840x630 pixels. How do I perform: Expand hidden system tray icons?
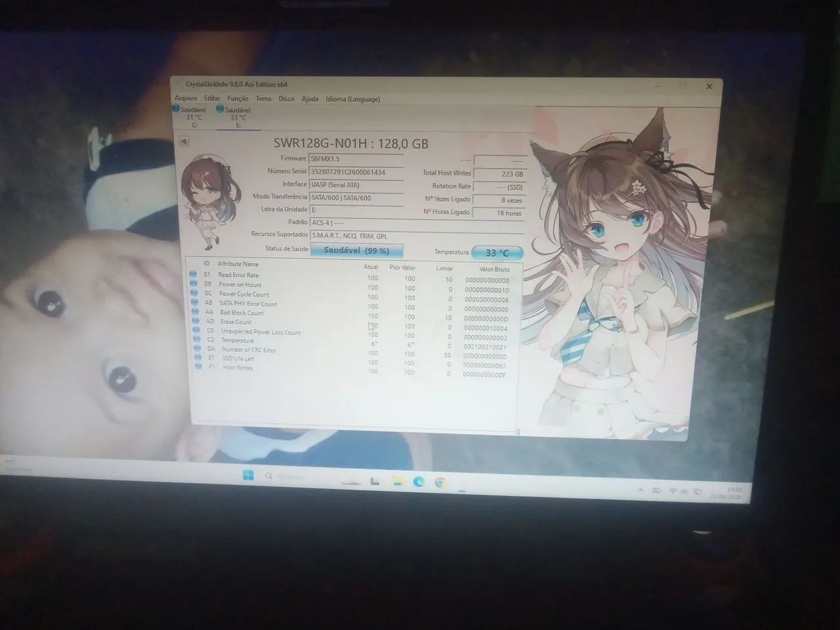coord(640,490)
